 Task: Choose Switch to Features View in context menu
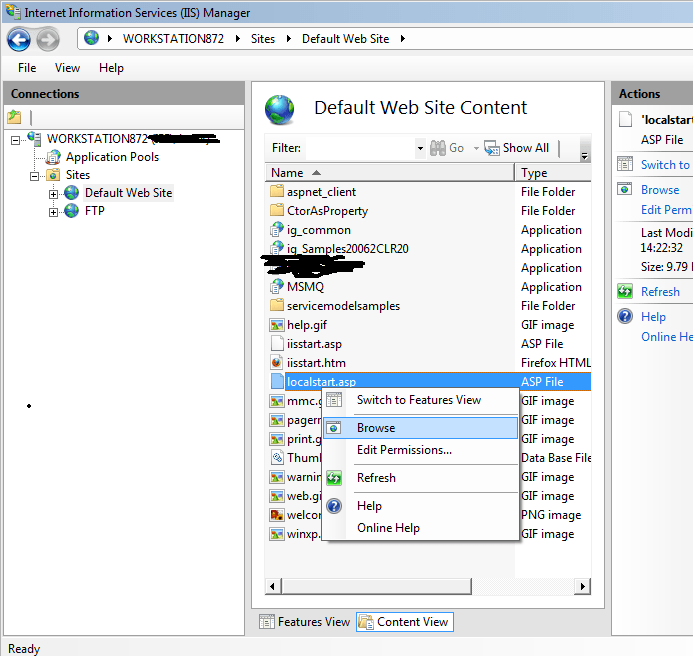[x=420, y=400]
